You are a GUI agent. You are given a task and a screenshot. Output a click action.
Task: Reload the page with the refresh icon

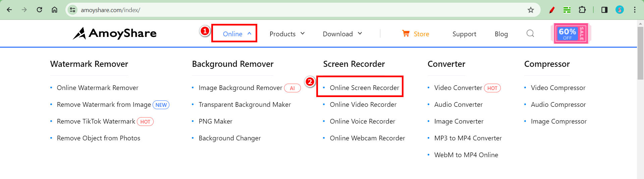click(39, 10)
